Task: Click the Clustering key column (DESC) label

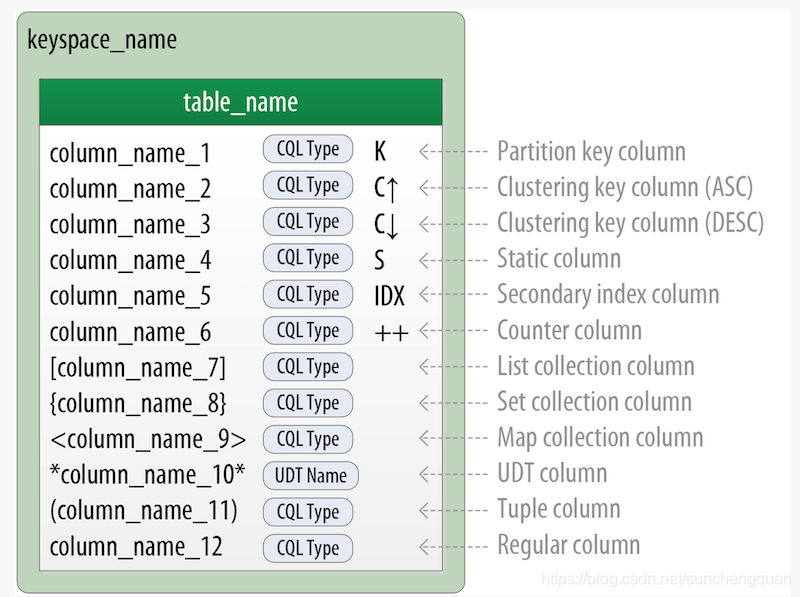Action: pyautogui.click(x=631, y=223)
